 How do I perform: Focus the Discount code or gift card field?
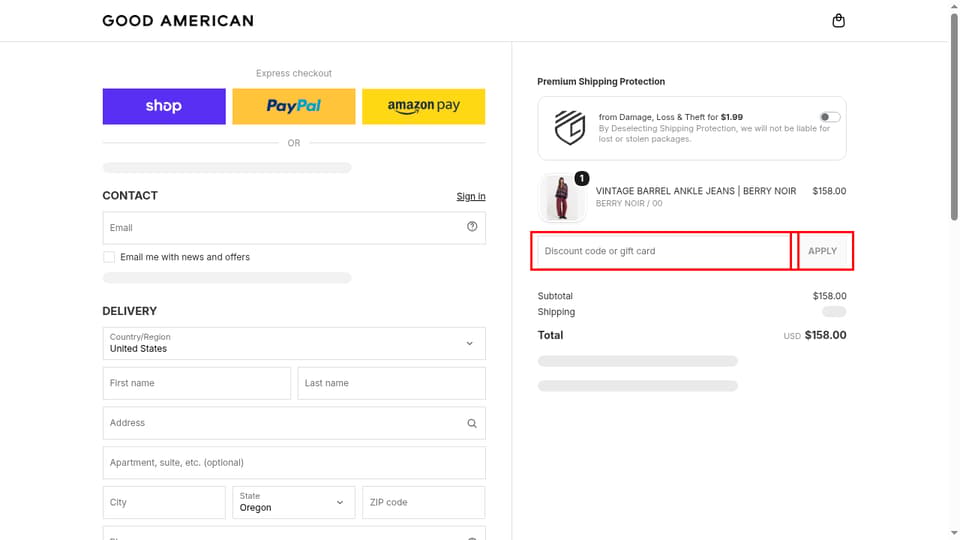point(664,251)
